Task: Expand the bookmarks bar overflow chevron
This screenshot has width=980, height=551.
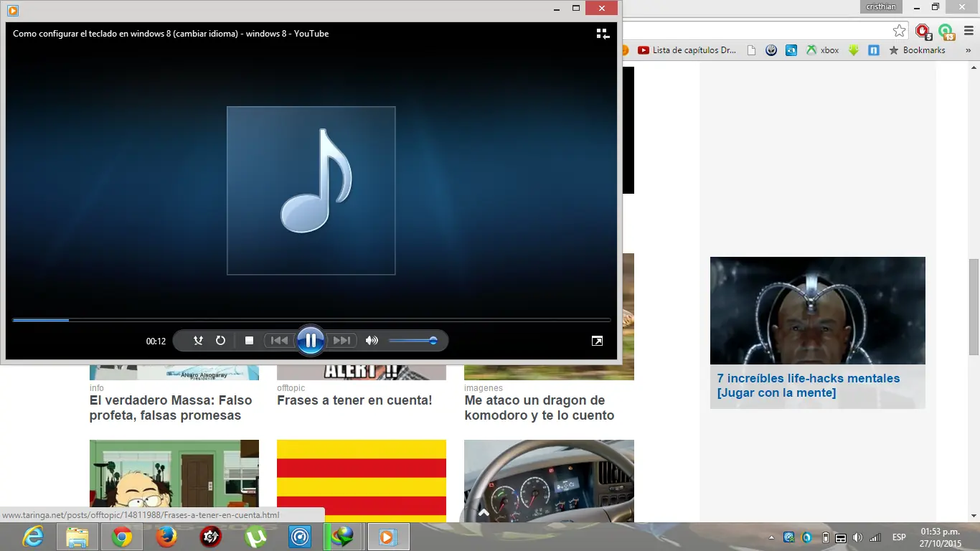Action: point(969,50)
